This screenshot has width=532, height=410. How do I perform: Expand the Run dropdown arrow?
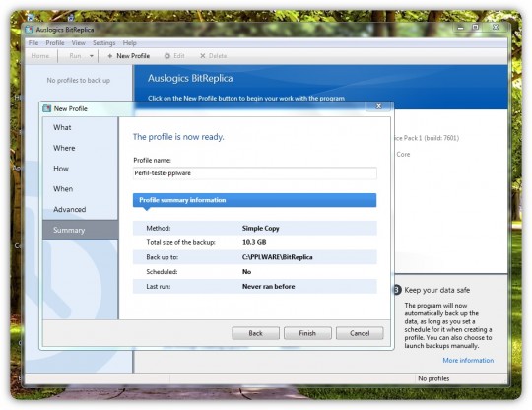92,56
